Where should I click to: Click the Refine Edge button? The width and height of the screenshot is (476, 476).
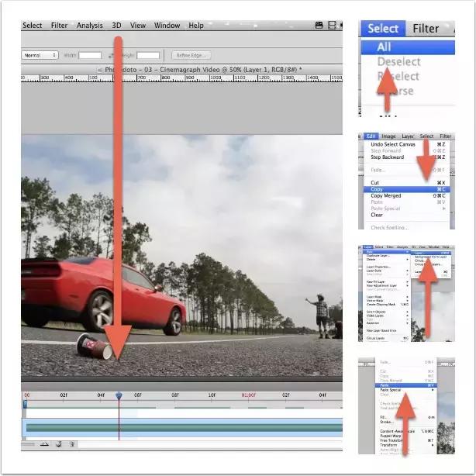coord(190,56)
